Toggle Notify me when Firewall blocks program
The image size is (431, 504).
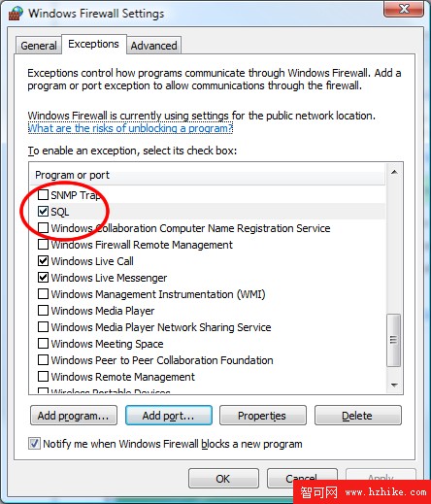pyautogui.click(x=34, y=444)
